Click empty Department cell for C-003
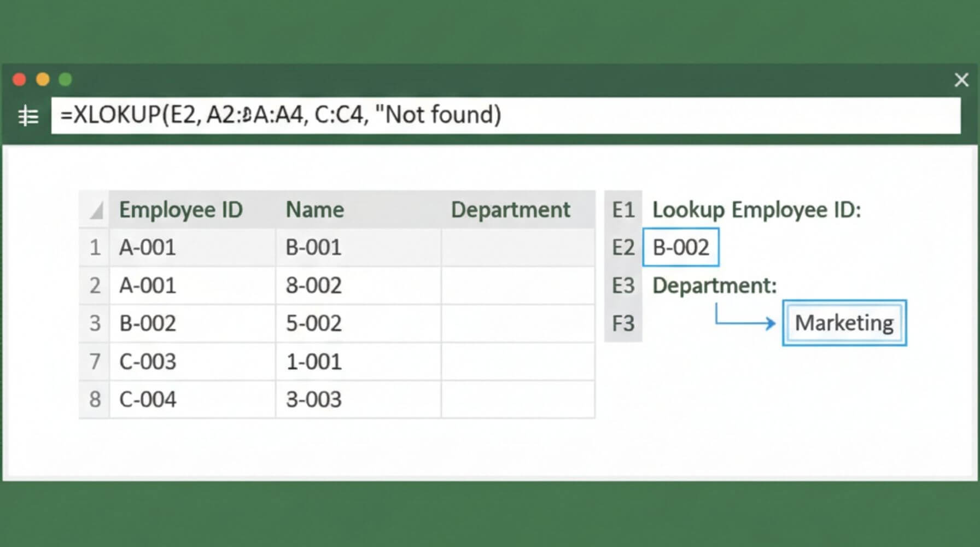The width and height of the screenshot is (980, 547). pos(517,362)
